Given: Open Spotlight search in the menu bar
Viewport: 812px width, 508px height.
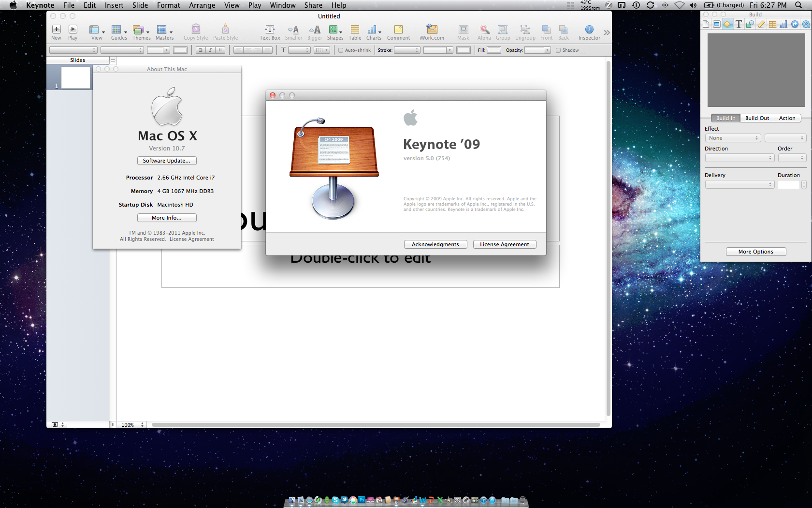Looking at the screenshot, I should click(798, 5).
